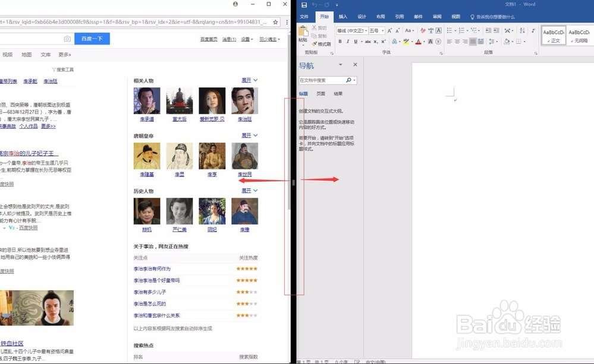Align text right in Word
The width and height of the screenshot is (594, 364).
465,42
